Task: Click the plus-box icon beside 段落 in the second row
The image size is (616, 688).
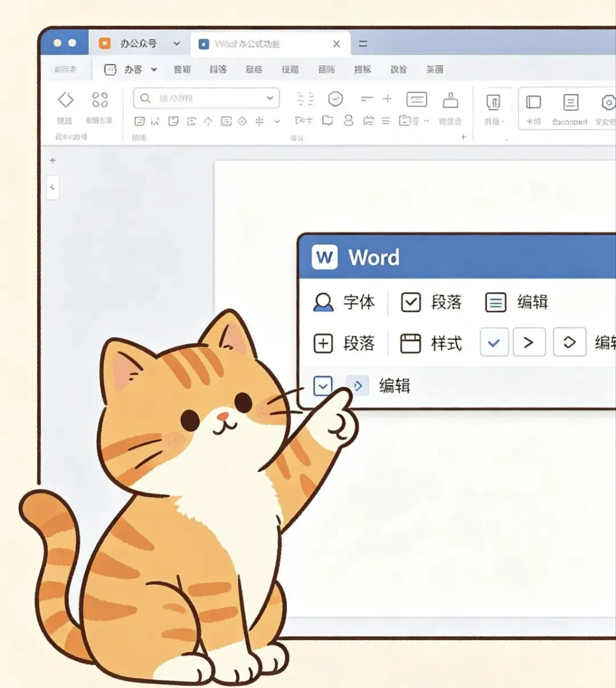Action: pos(323,344)
